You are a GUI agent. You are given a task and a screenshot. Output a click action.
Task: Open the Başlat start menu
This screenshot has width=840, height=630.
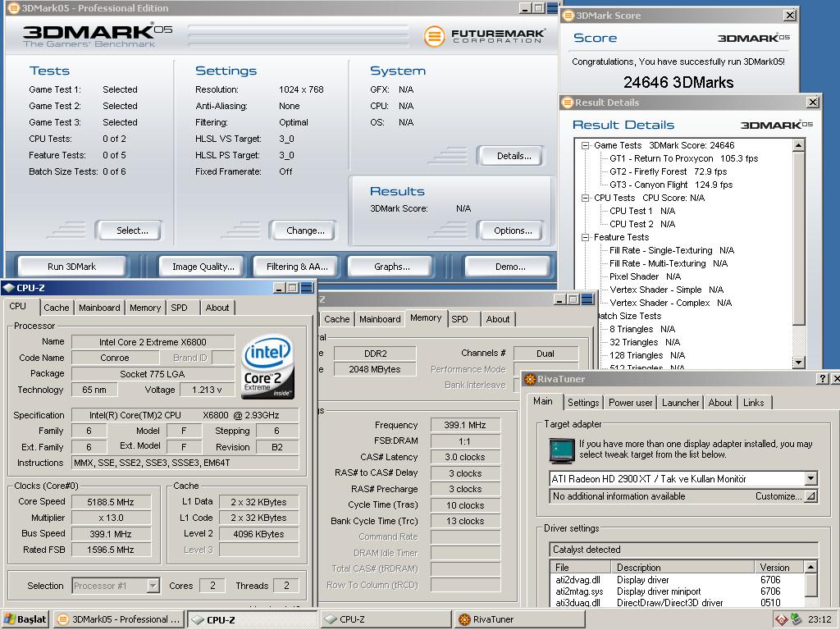[25, 619]
